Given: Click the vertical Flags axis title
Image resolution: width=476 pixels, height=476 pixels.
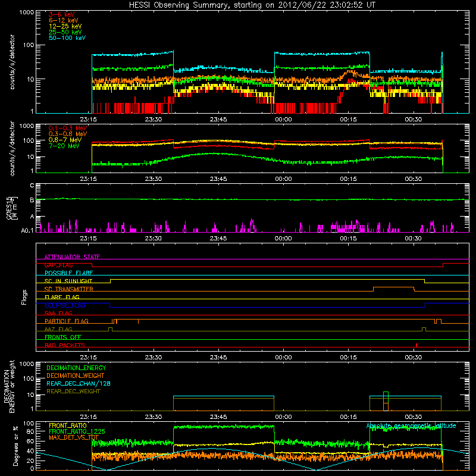Looking at the screenshot, I should [x=24, y=297].
